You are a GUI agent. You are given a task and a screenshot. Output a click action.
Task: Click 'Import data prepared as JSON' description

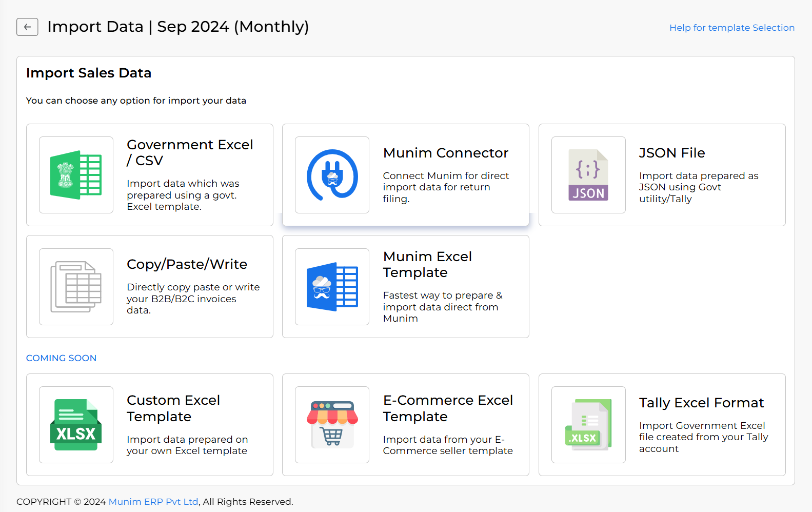click(698, 187)
